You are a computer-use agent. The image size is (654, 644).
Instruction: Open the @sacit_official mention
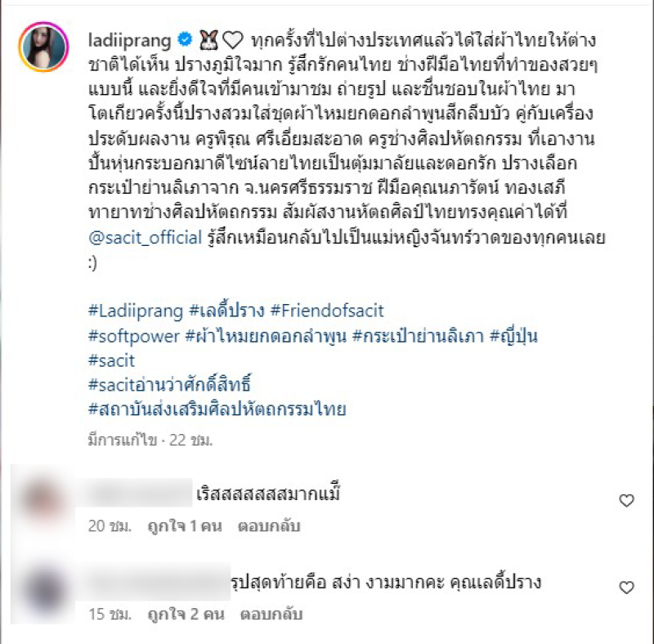coord(146,237)
